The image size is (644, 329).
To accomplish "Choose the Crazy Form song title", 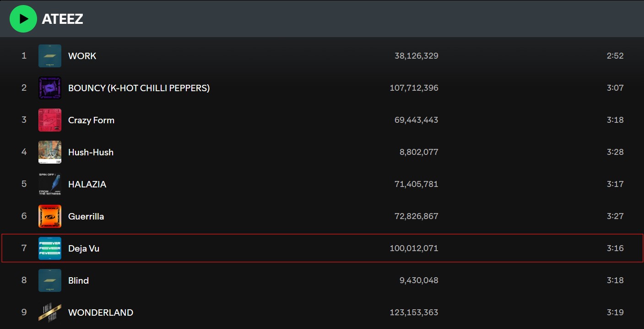I will pos(91,120).
